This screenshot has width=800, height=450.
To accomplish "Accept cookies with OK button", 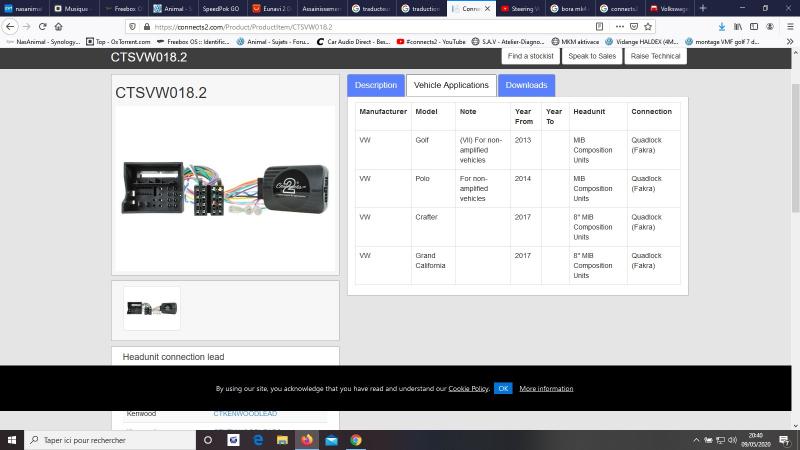I will tap(503, 388).
